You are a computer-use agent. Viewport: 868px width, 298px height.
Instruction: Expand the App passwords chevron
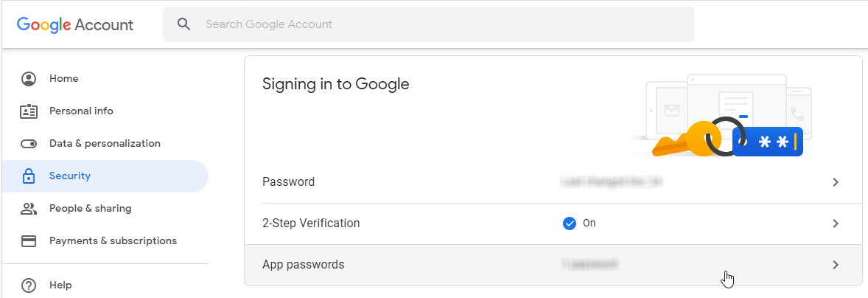pos(835,265)
